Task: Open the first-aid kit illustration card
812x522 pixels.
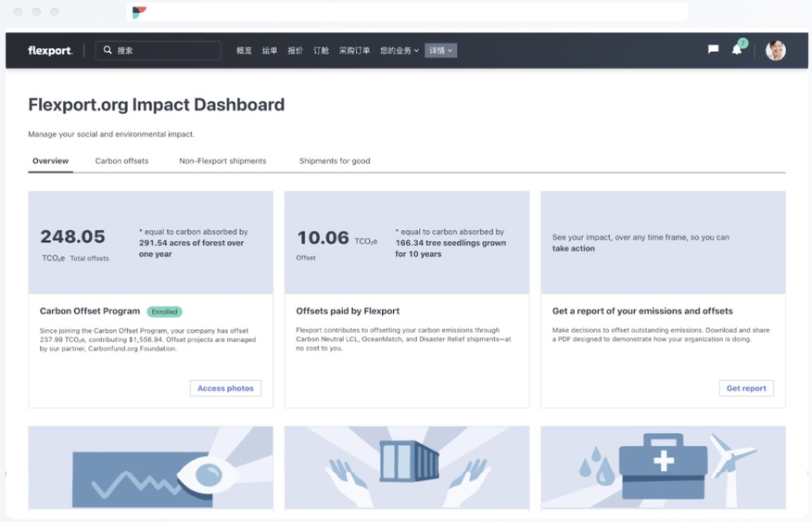Action: 664,468
